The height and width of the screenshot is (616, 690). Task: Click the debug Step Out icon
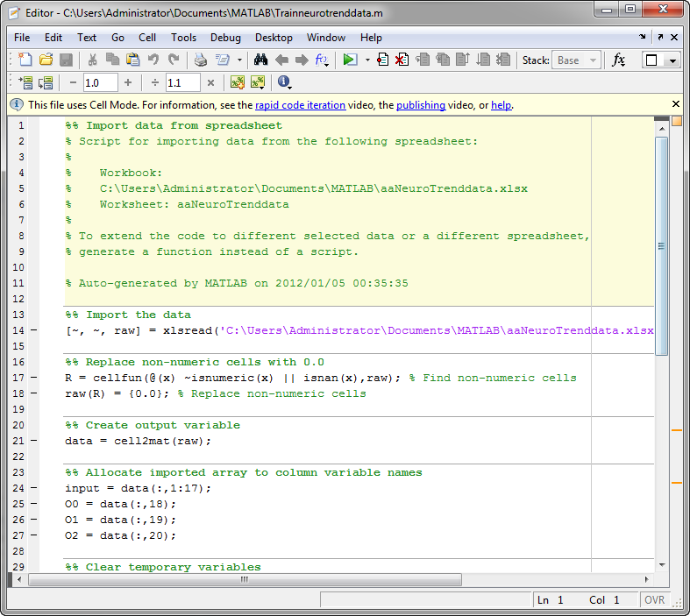[x=463, y=60]
